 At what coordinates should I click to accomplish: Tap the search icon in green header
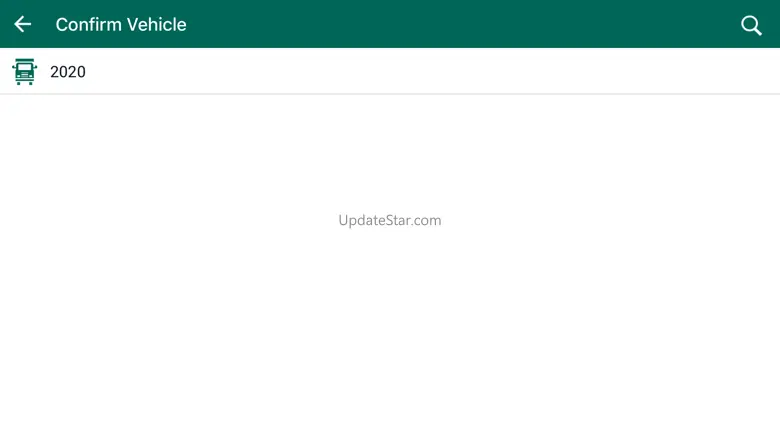(x=751, y=25)
